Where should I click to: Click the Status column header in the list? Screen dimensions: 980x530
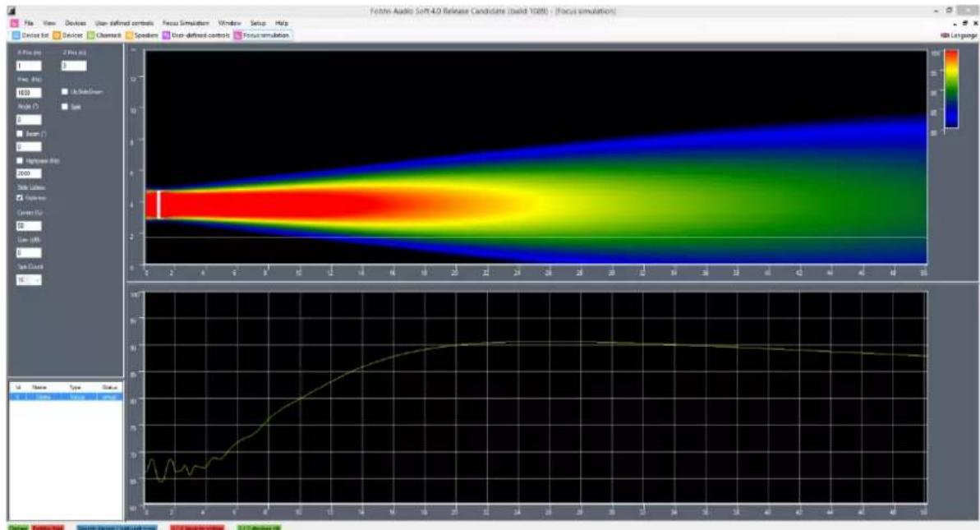108,388
